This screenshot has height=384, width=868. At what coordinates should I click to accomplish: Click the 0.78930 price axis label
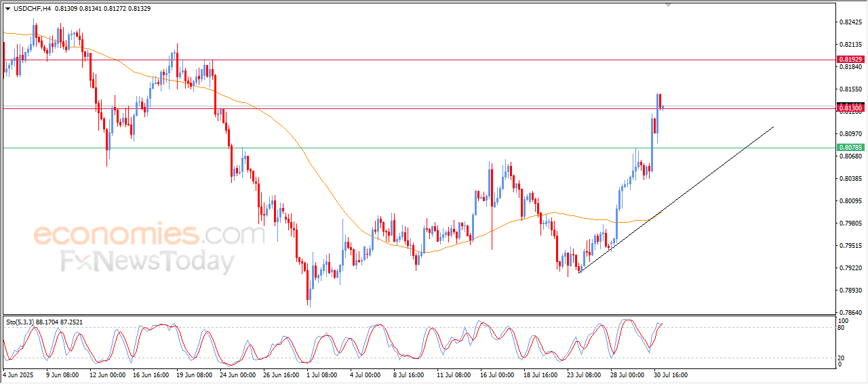tap(850, 291)
